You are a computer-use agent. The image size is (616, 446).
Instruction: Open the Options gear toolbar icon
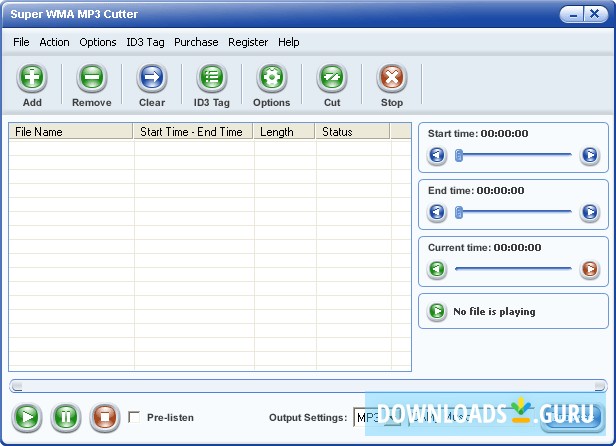[x=272, y=77]
